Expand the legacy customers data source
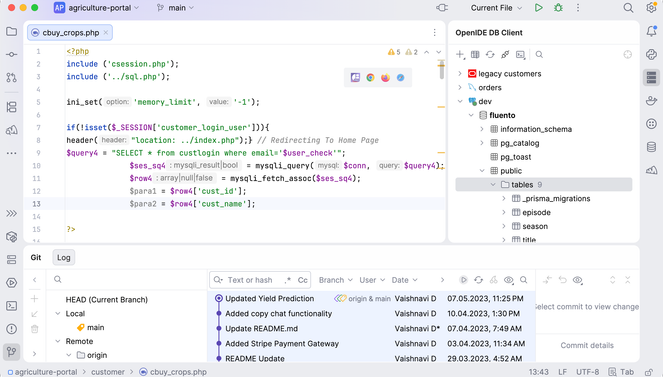 [460, 74]
